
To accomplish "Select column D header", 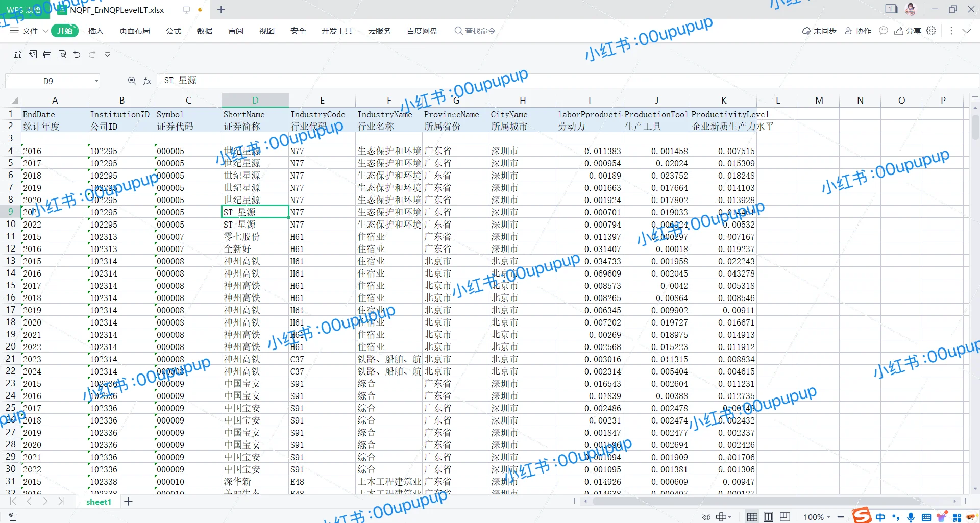I will (255, 101).
